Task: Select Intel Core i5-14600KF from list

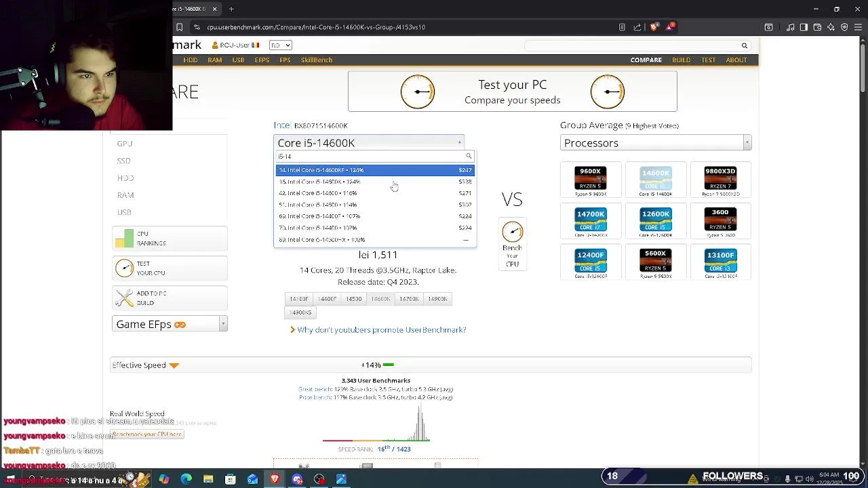Action: 375,170
